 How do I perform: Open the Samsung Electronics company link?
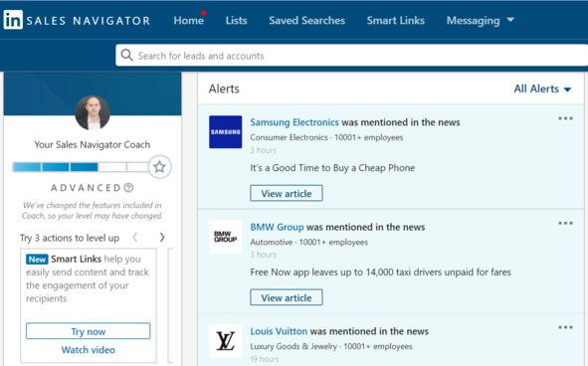294,122
